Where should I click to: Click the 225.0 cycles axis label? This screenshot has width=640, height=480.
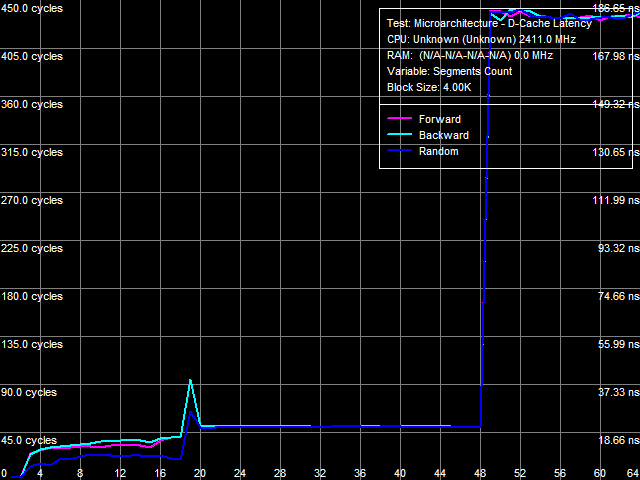[x=32, y=248]
